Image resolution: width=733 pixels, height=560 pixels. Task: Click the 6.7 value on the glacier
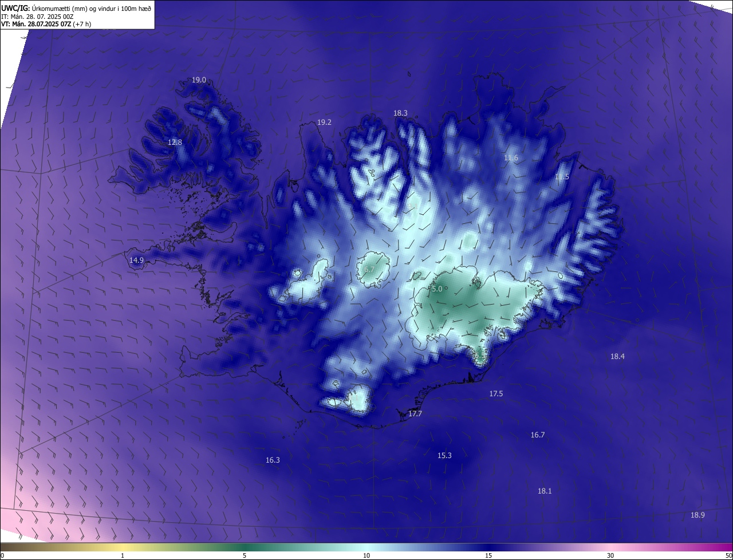point(369,269)
